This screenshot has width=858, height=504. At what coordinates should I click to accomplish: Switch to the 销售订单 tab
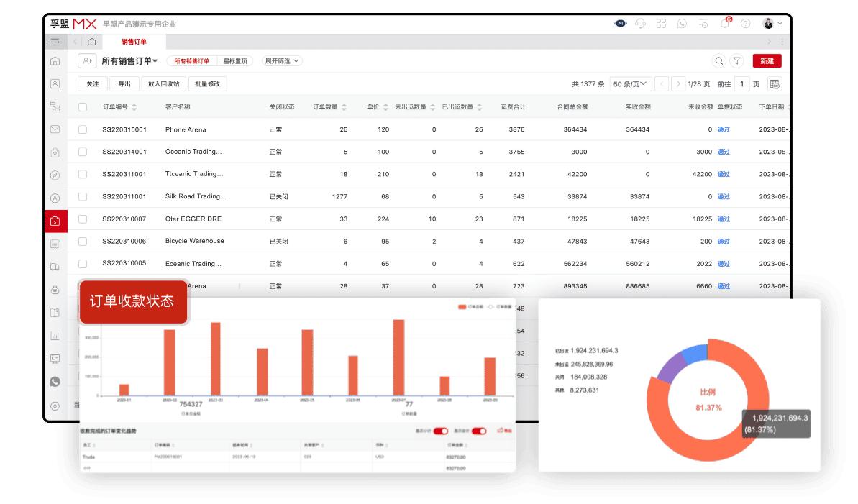134,42
